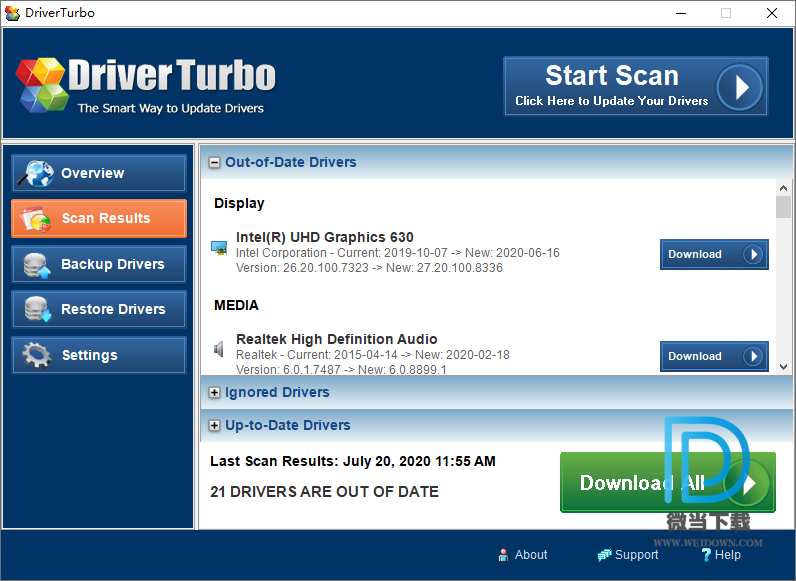Viewport: 796px width, 581px height.
Task: Click the Up-to-Date Drivers heading text
Action: click(x=288, y=426)
